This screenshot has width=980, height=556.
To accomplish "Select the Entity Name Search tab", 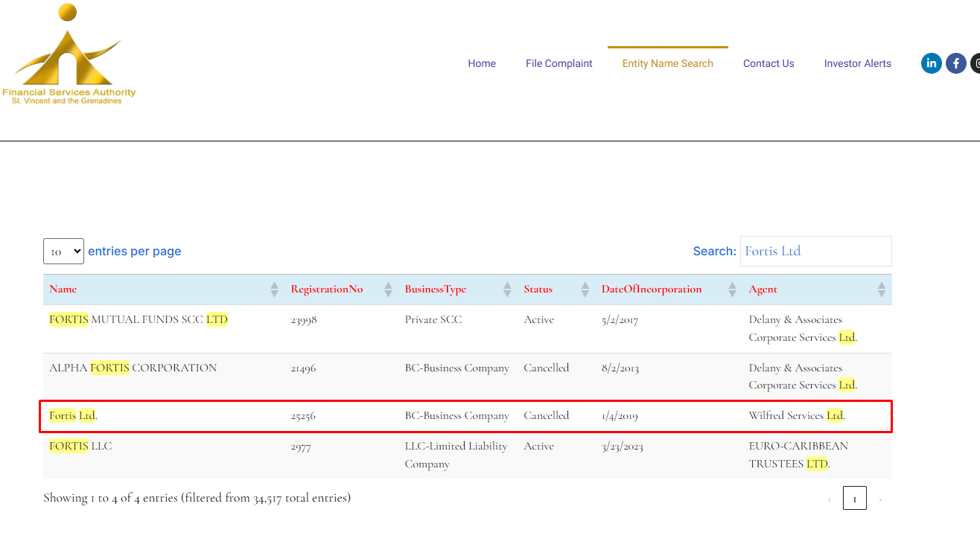I will coord(667,63).
